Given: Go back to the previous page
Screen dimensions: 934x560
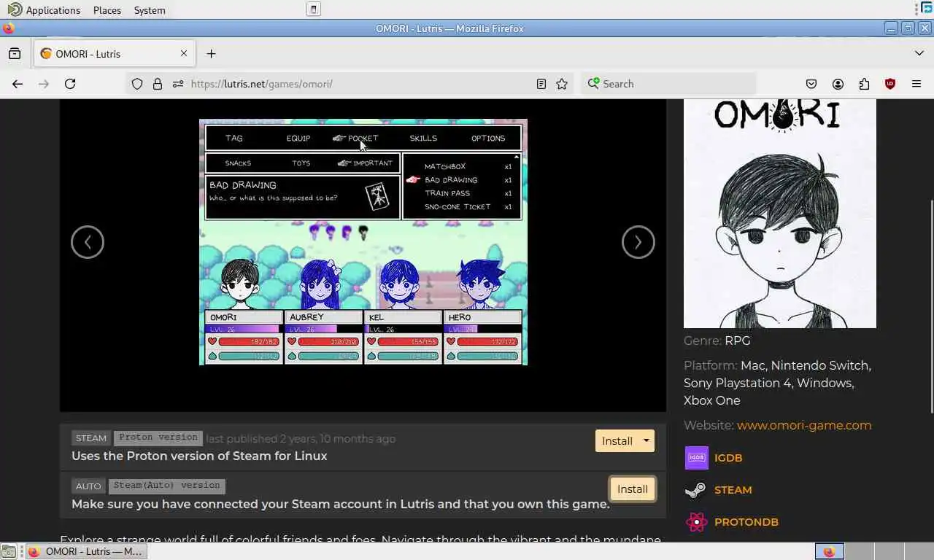Looking at the screenshot, I should pos(18,84).
